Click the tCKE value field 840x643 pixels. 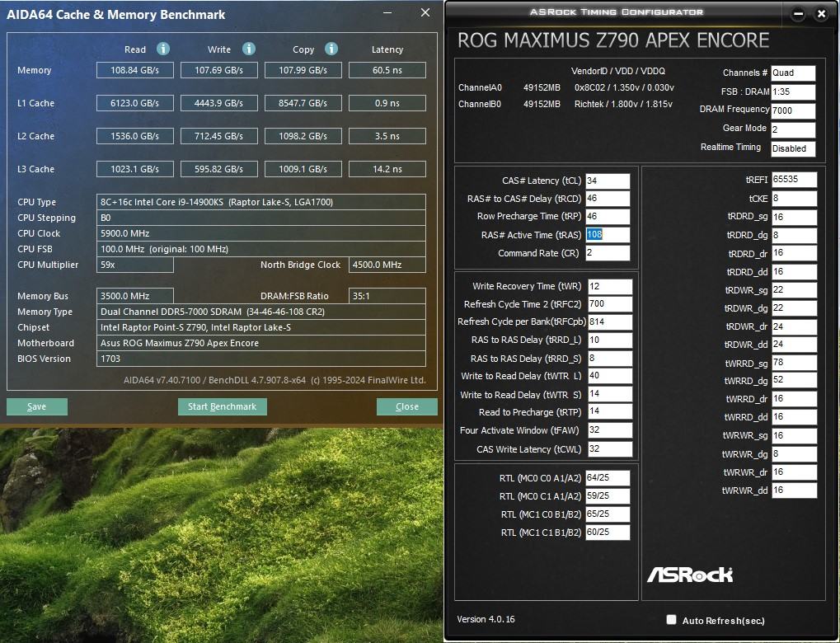point(794,199)
